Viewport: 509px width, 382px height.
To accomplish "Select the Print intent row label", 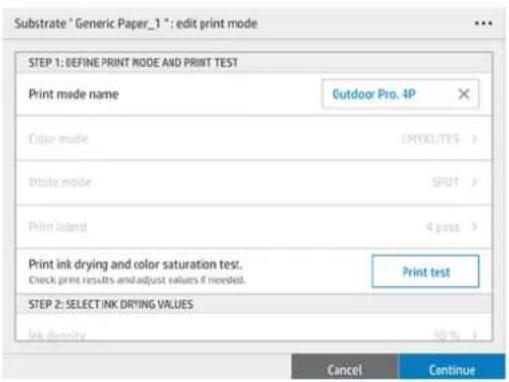I will pyautogui.click(x=58, y=227).
